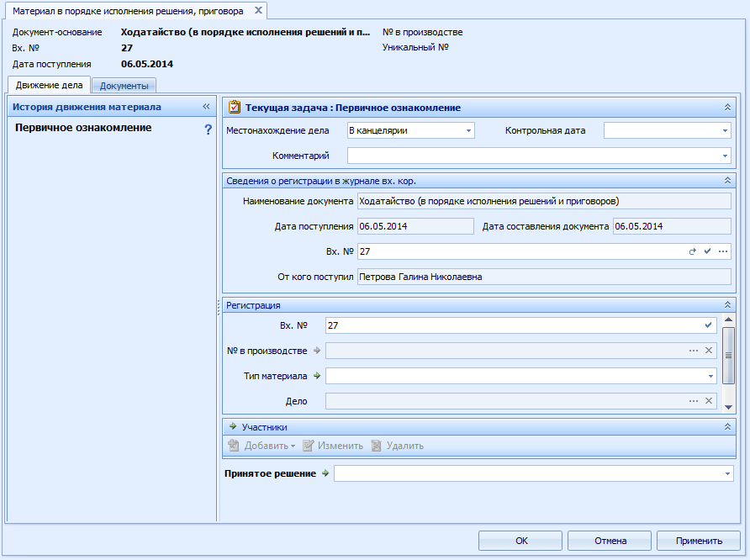Open the Добавить dropdown arrow
Image resolution: width=750 pixels, height=560 pixels.
[x=293, y=446]
